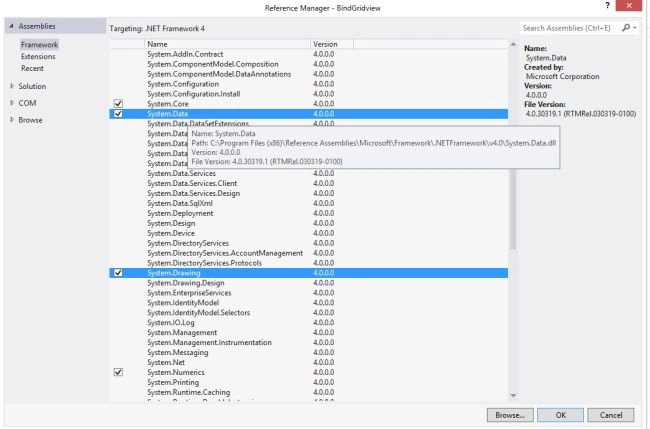Click the System.Core assembly name
The width and height of the screenshot is (650, 429).
tap(168, 104)
